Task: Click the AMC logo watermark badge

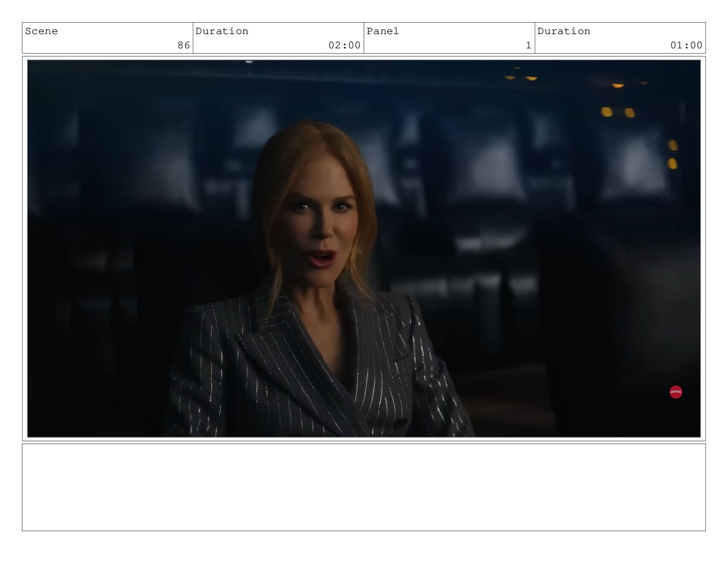Action: [676, 392]
